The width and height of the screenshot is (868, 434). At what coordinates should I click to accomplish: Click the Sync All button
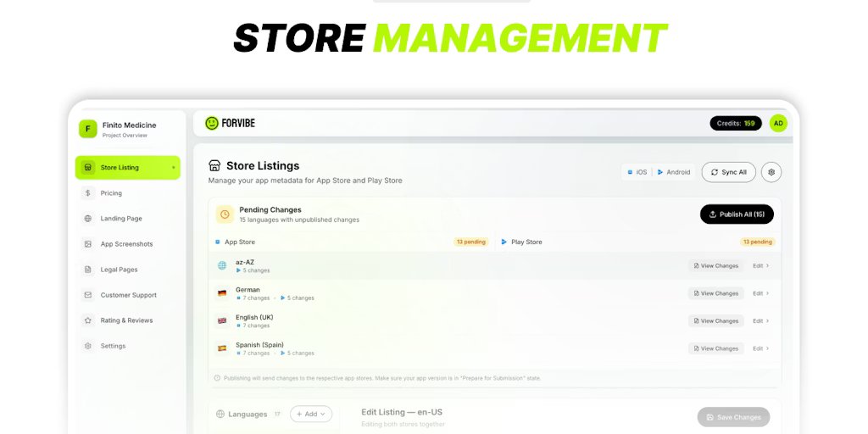pyautogui.click(x=728, y=172)
